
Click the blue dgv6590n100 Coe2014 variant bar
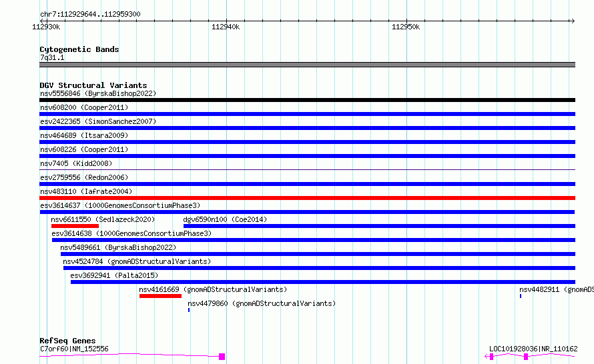click(x=379, y=226)
